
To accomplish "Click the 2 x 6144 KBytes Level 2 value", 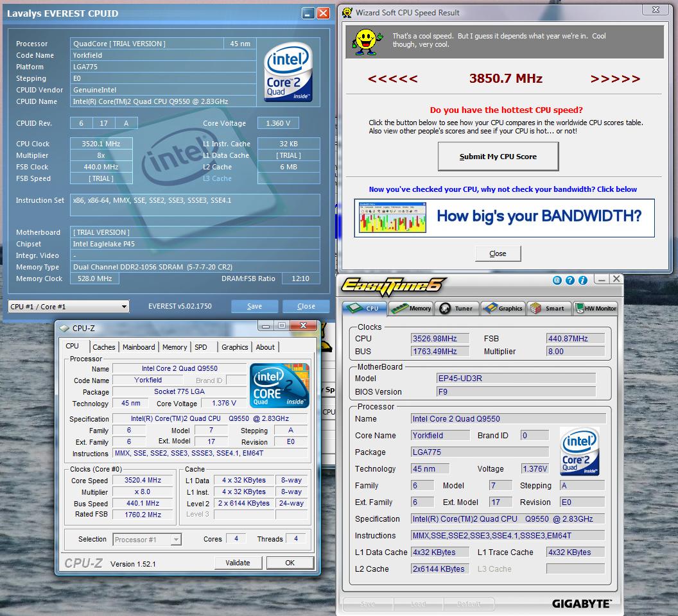I will click(x=244, y=504).
